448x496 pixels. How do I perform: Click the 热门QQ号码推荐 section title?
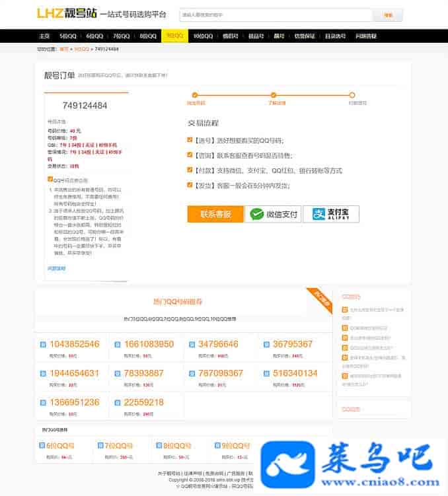(x=178, y=301)
